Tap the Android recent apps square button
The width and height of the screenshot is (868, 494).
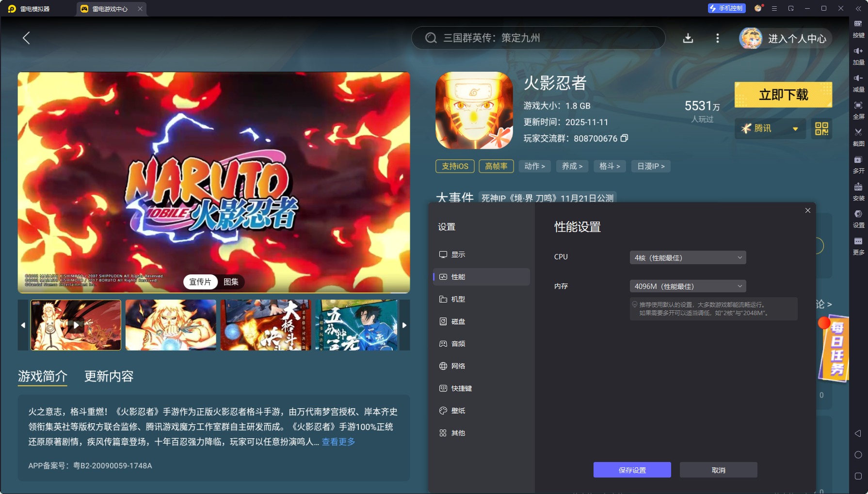pyautogui.click(x=858, y=476)
